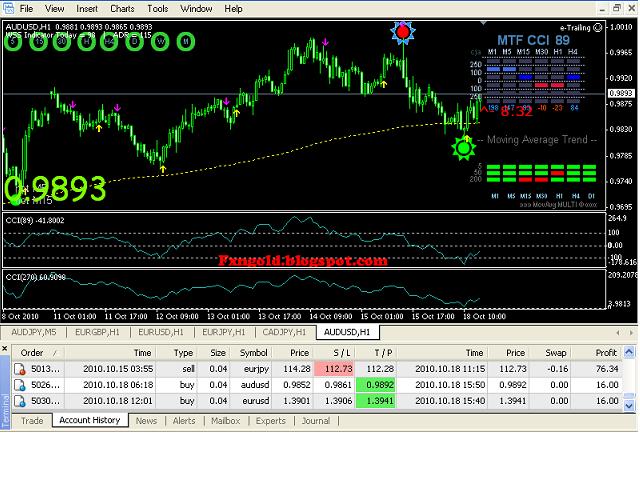Click the green highlighted 0.9892 T/P cell
Screen dimensions: 640x480
(x=376, y=385)
